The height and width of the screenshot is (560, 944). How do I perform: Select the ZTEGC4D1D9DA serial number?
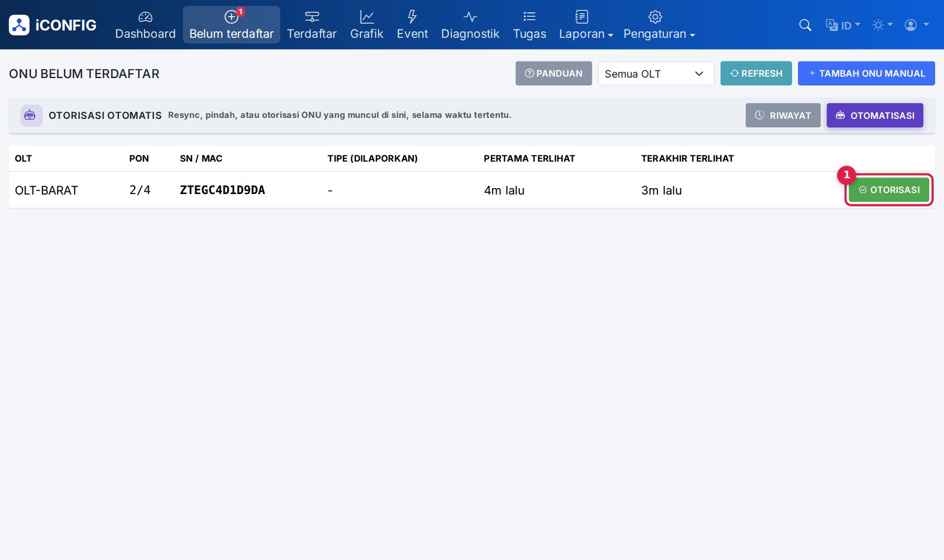[222, 190]
